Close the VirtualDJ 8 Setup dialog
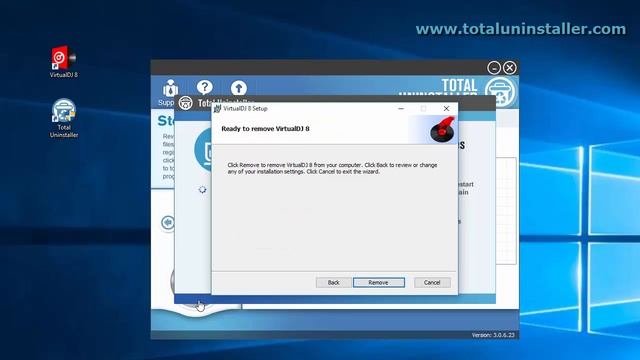 click(x=446, y=109)
